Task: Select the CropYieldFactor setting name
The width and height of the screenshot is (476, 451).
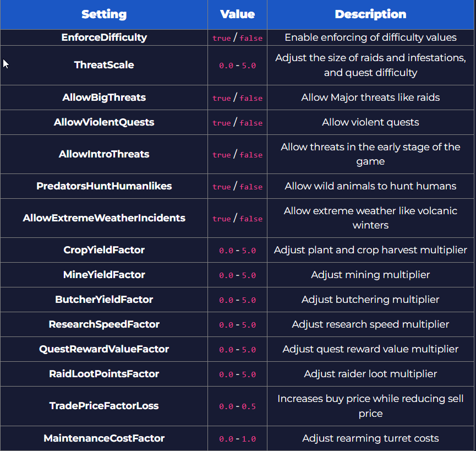Action: click(x=104, y=250)
